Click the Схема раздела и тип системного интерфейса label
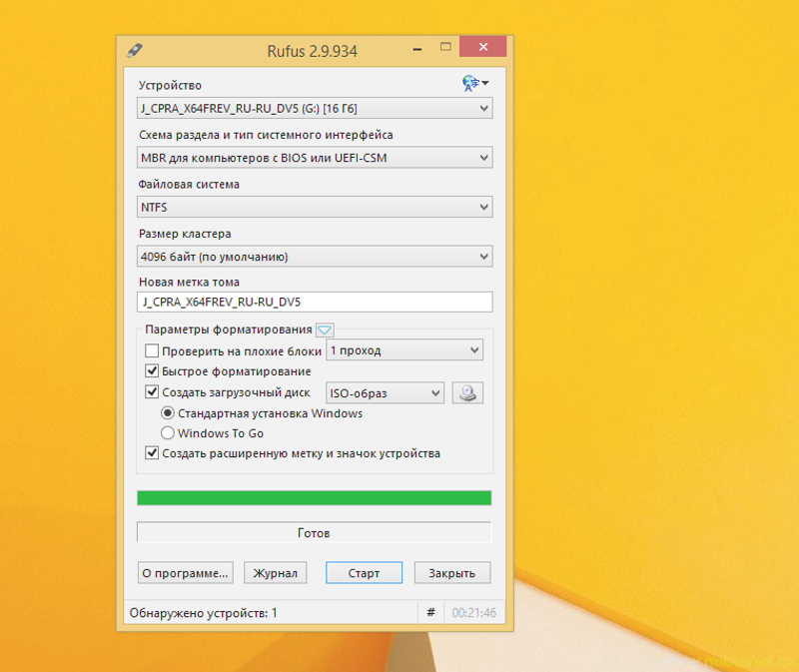This screenshot has width=799, height=672. (x=266, y=135)
